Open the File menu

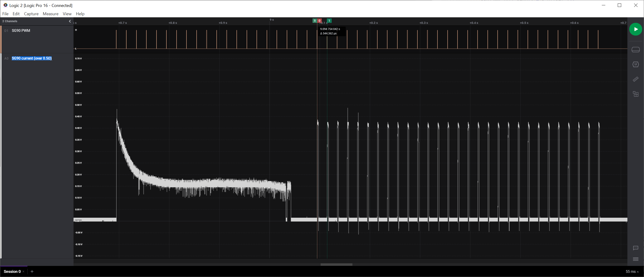(x=5, y=14)
